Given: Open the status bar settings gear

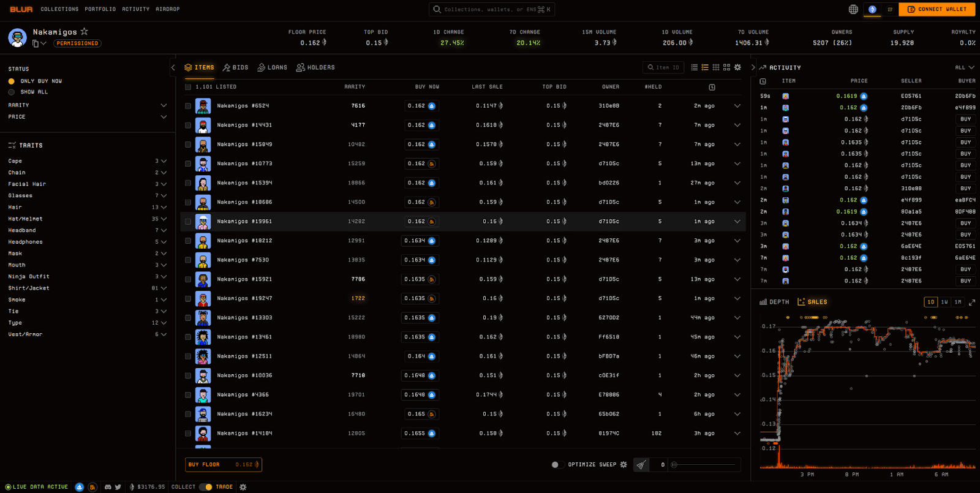Looking at the screenshot, I should 243,487.
